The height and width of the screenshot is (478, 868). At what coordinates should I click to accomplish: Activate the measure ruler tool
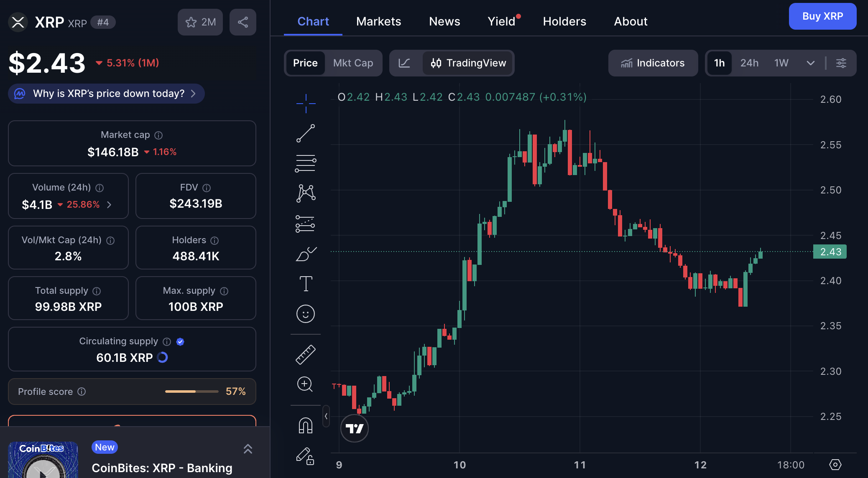(306, 354)
